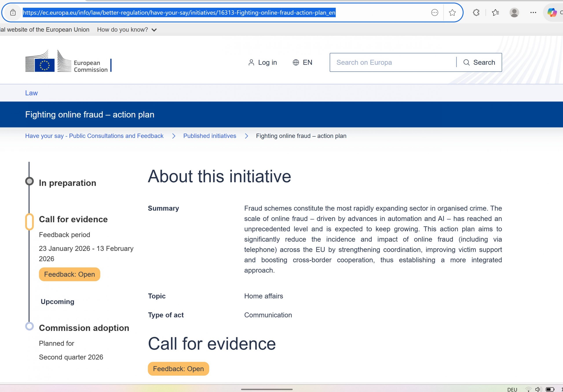Open Copilot from the browser toolbar
This screenshot has height=392, width=563.
tap(552, 12)
